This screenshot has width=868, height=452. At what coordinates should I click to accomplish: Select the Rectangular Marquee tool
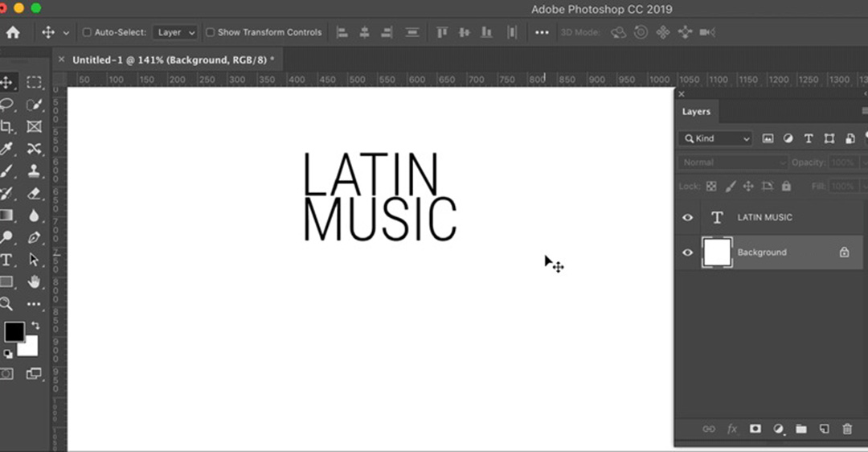pos(35,83)
